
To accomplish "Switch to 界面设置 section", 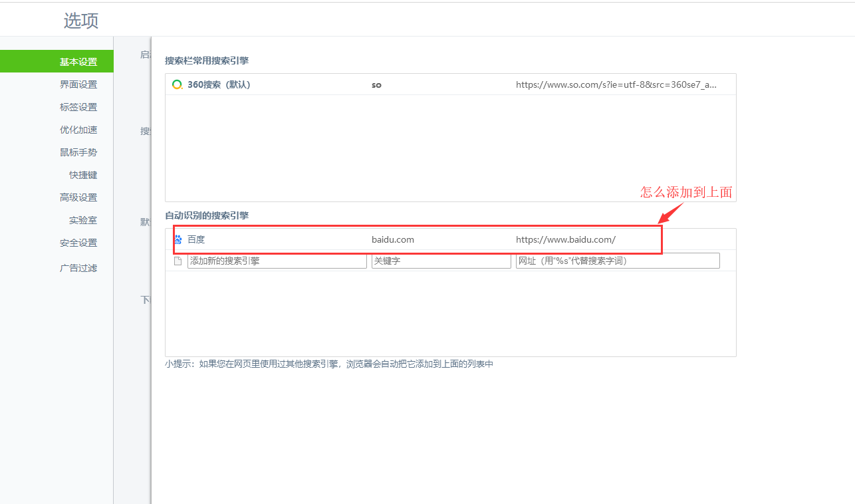I will pyautogui.click(x=78, y=84).
